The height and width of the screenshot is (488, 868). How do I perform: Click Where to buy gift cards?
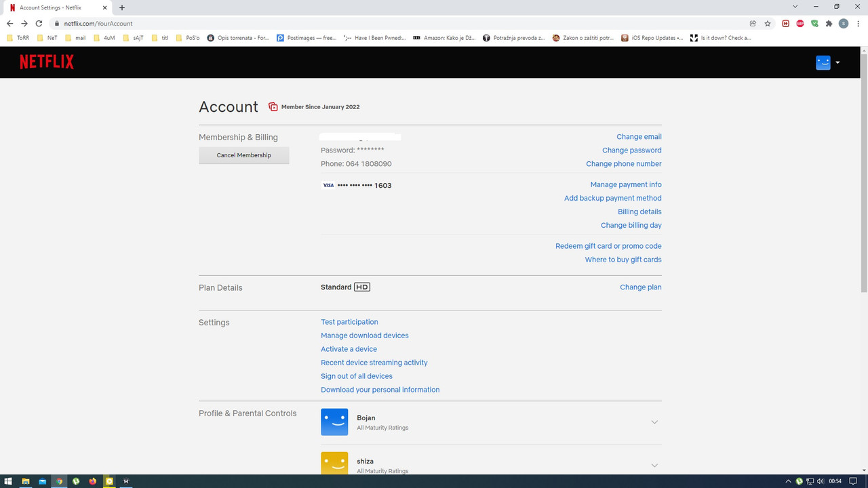coord(623,260)
